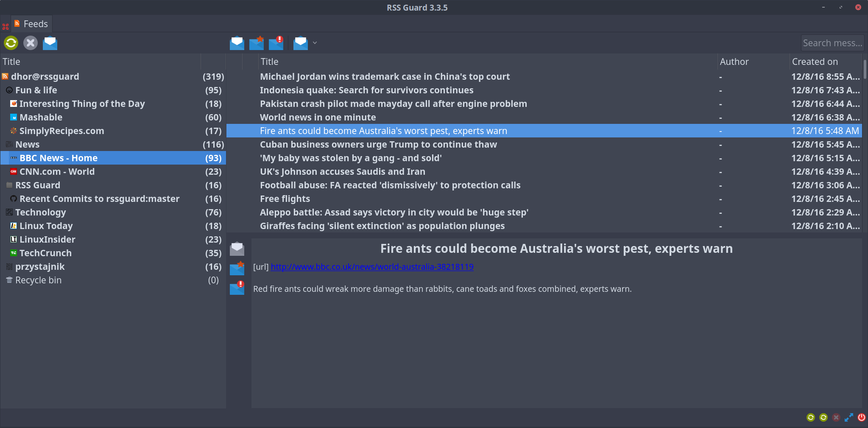Click the gray open-envelope icon in the preview pane
868x428 pixels.
click(237, 249)
